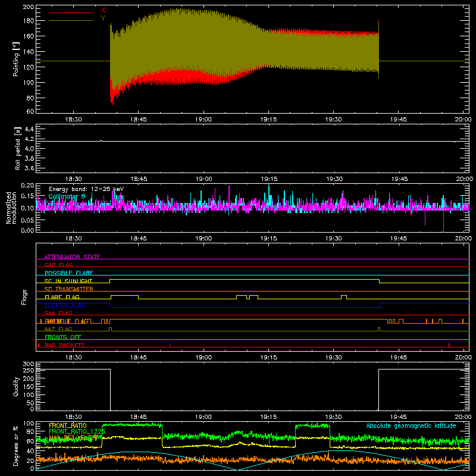Image resolution: width=476 pixels, height=476 pixels.
Task: Click the ATTENUATOR_STATE flag label
Action: click(72, 257)
